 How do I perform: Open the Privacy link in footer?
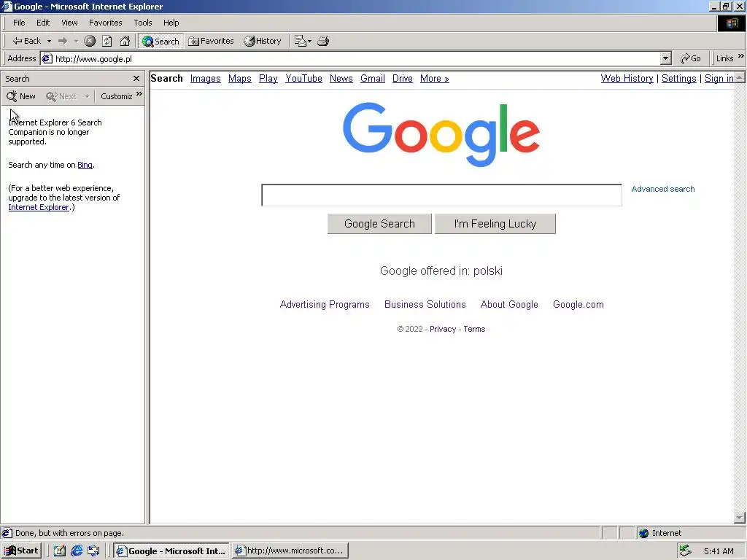tap(443, 329)
